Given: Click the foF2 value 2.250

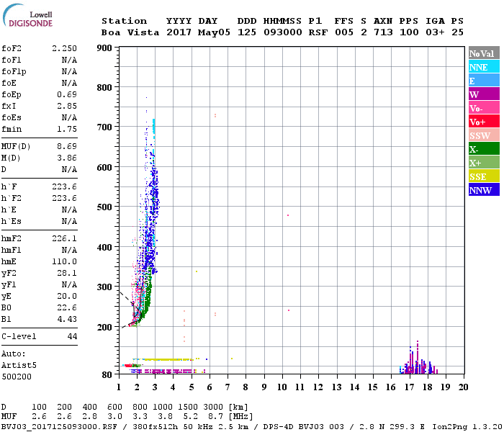Looking at the screenshot, I should [x=64, y=48].
